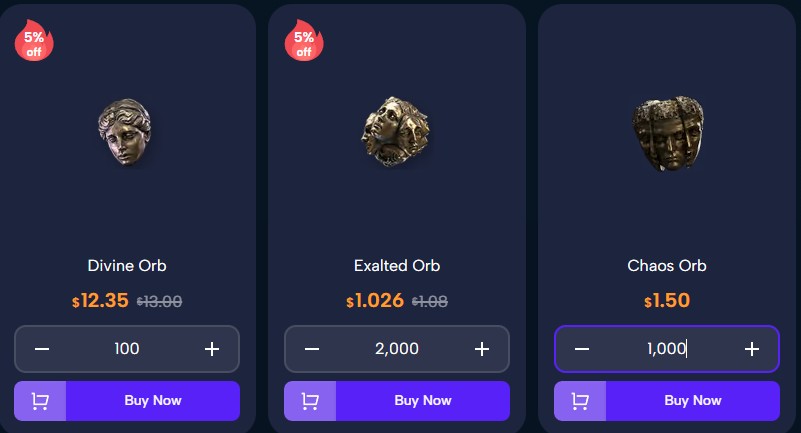Add Chaos Orb to cart
The width and height of the screenshot is (801, 433).
click(580, 401)
